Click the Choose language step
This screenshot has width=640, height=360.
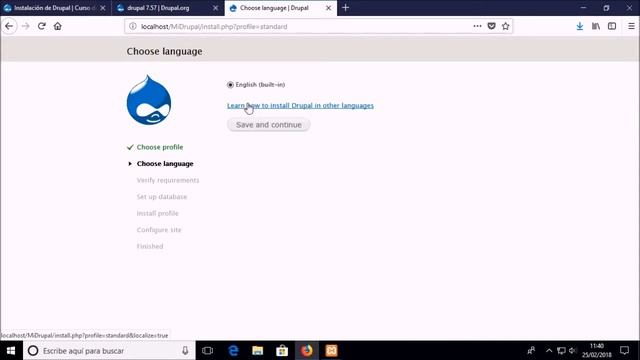pyautogui.click(x=165, y=164)
